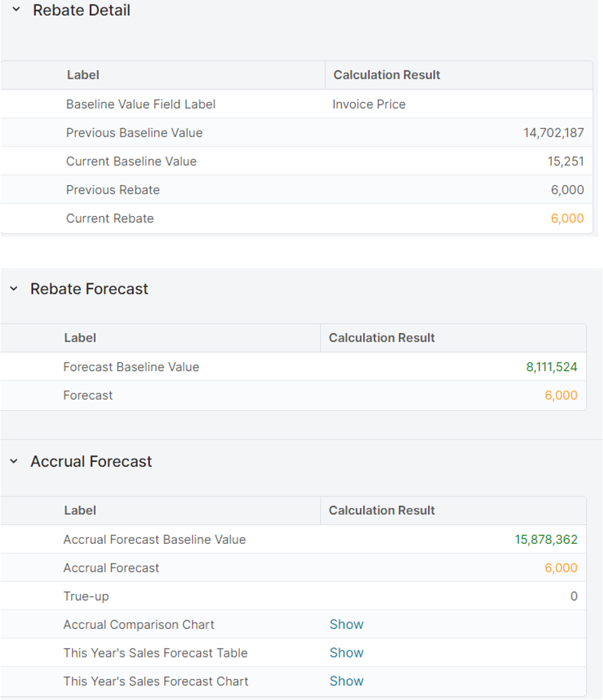Show This Year's Sales Forecast Table
The height and width of the screenshot is (700, 603).
pyautogui.click(x=346, y=653)
